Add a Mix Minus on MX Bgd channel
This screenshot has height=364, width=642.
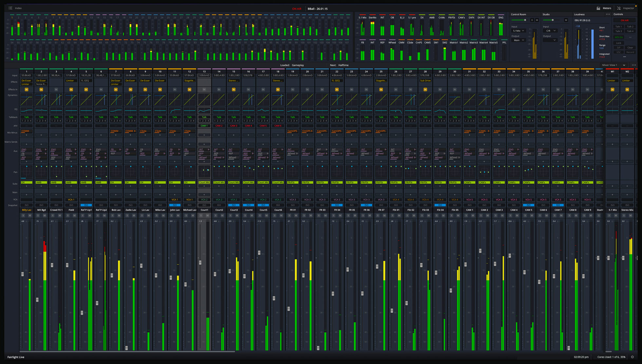click(41, 135)
